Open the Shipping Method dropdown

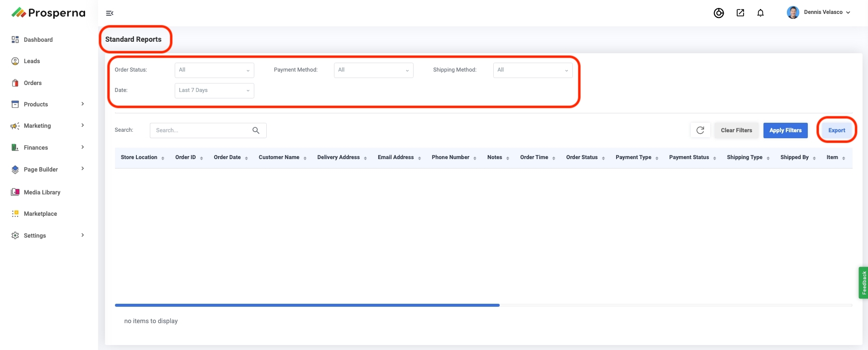[x=533, y=70]
